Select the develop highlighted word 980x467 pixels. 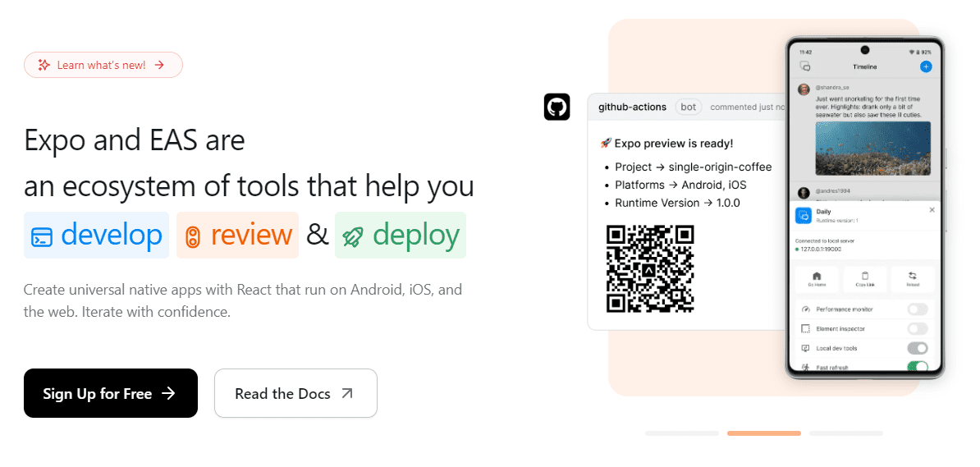pyautogui.click(x=96, y=235)
